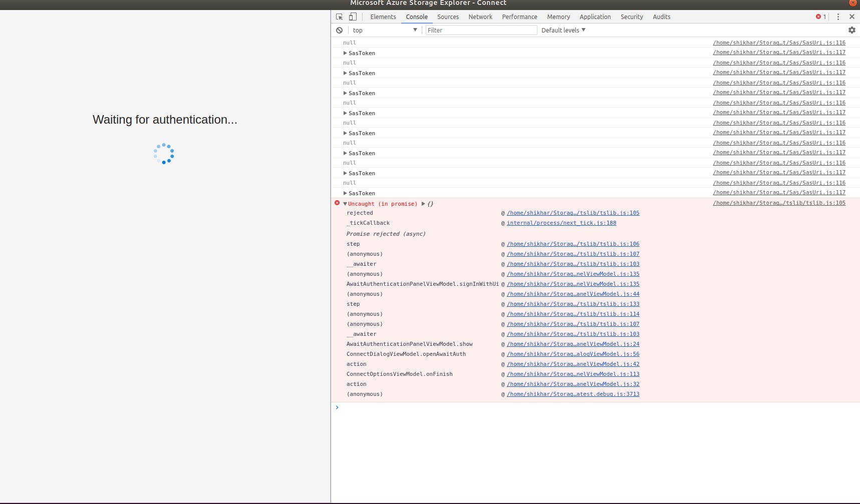Switch to the Elements tab
This screenshot has width=860, height=504.
pyautogui.click(x=383, y=17)
